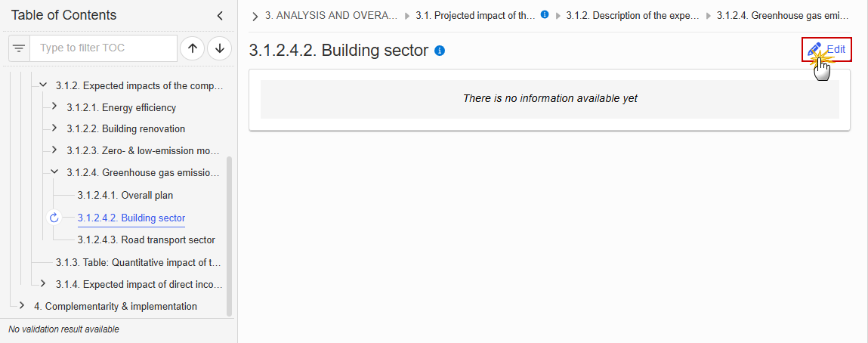Click the Edit button
The width and height of the screenshot is (868, 343).
[826, 49]
